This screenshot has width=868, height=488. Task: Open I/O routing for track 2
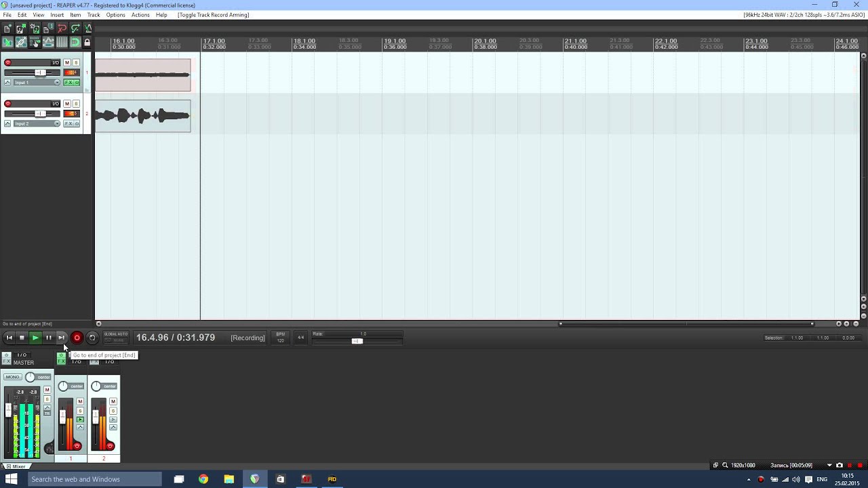coord(56,104)
